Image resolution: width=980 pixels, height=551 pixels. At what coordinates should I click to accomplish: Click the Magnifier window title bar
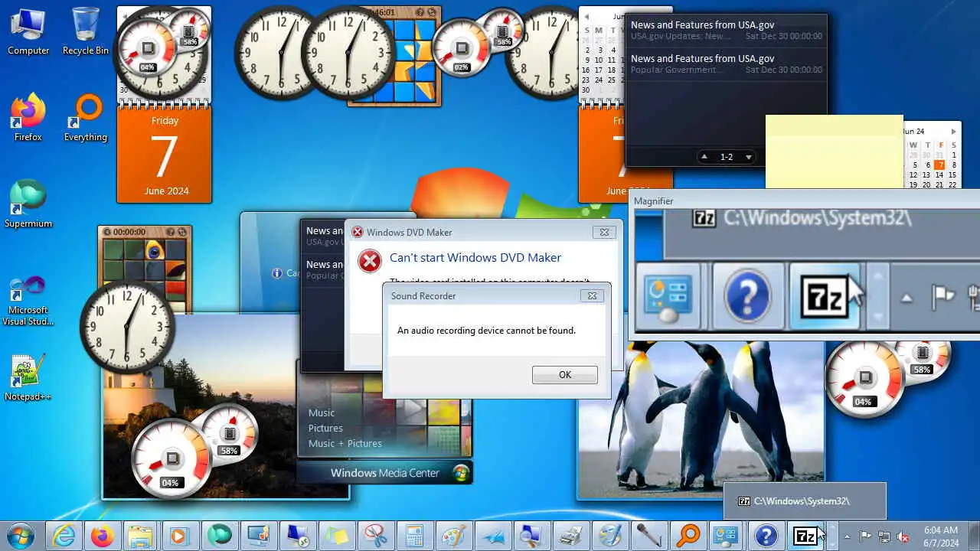[804, 201]
